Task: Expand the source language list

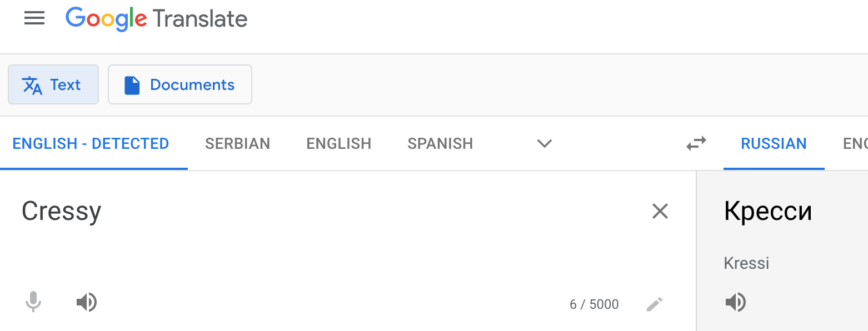Action: [x=544, y=143]
